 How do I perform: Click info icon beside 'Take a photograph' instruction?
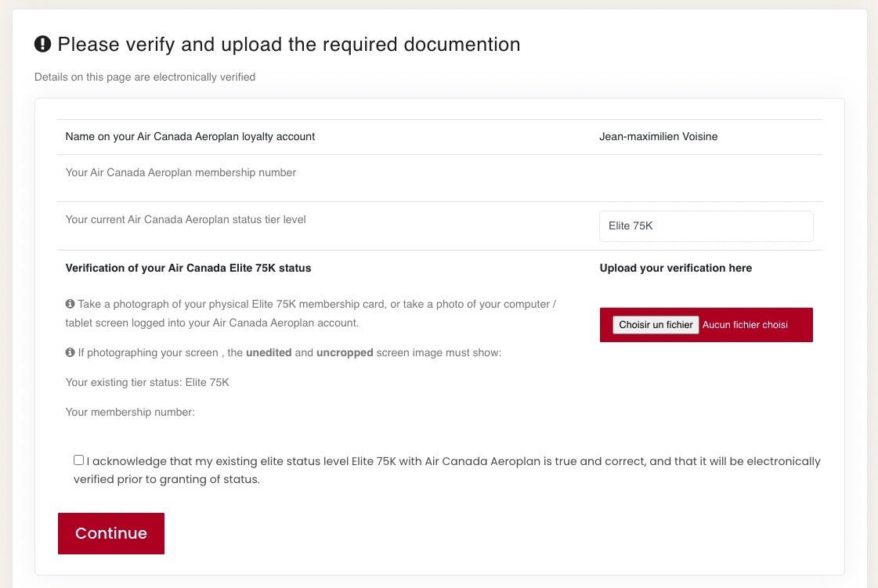(x=70, y=304)
